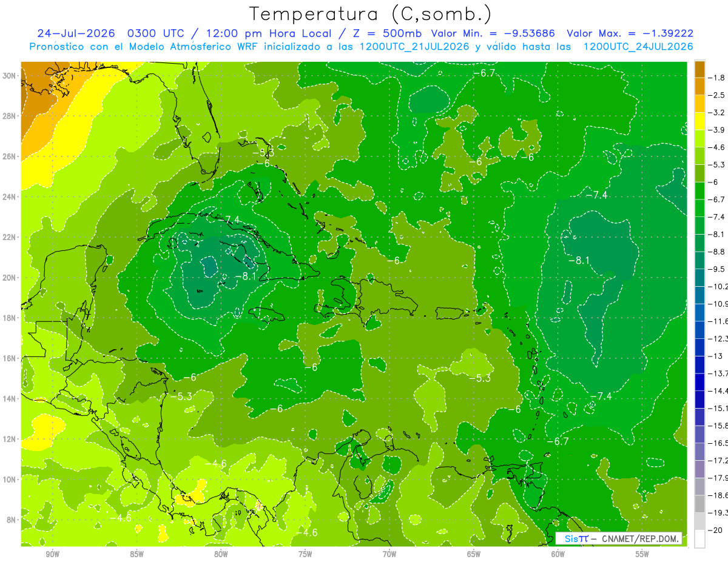The image size is (728, 562).
Task: Click the "Temperatura (C,somb.)" chart title
Action: [x=369, y=14]
